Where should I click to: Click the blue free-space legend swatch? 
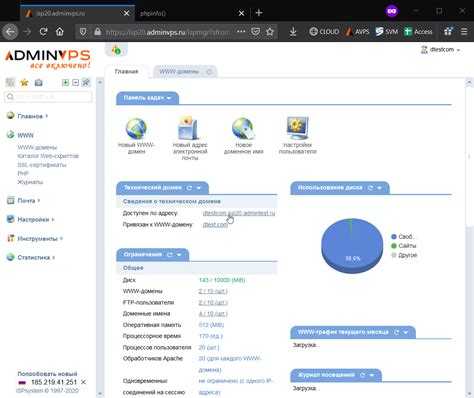(x=394, y=237)
